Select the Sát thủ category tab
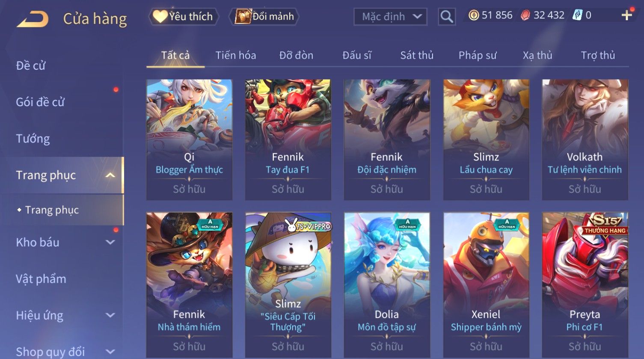Screen dimensions: 644x359 [417, 55]
